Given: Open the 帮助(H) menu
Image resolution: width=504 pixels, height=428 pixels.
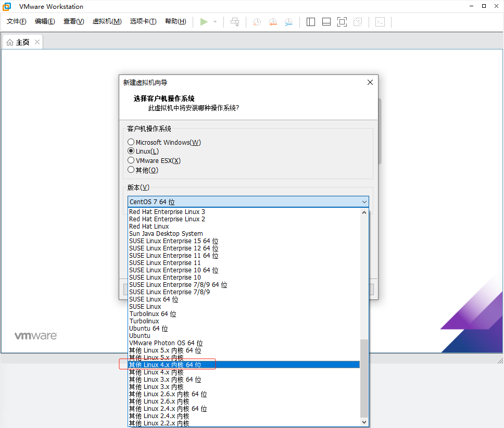Looking at the screenshot, I should pos(175,21).
